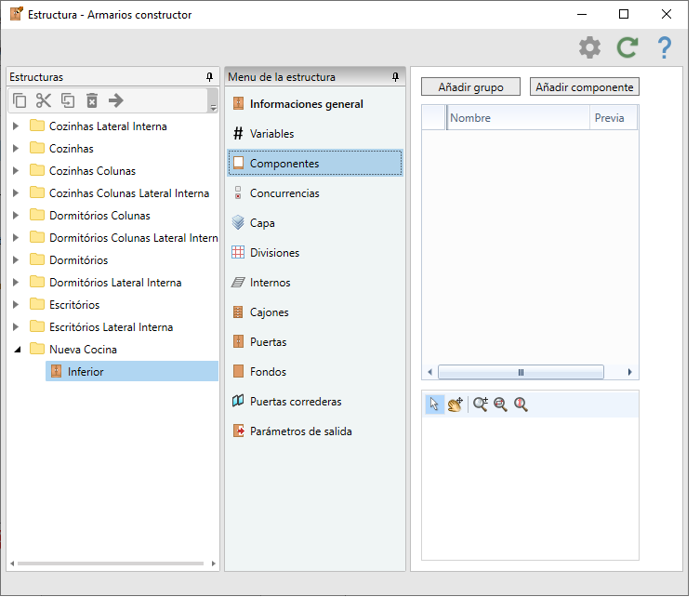Expand the Dormitórios Colunas Lateral Interna folder

tap(16, 238)
